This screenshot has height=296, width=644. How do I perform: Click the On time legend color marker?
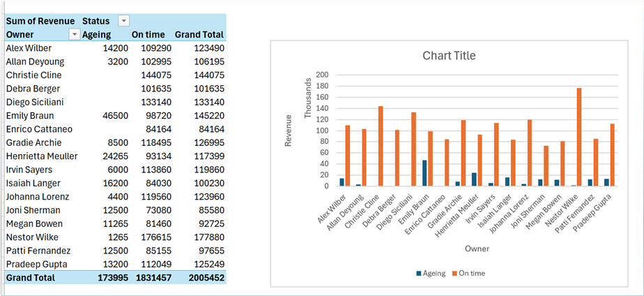[x=452, y=273]
